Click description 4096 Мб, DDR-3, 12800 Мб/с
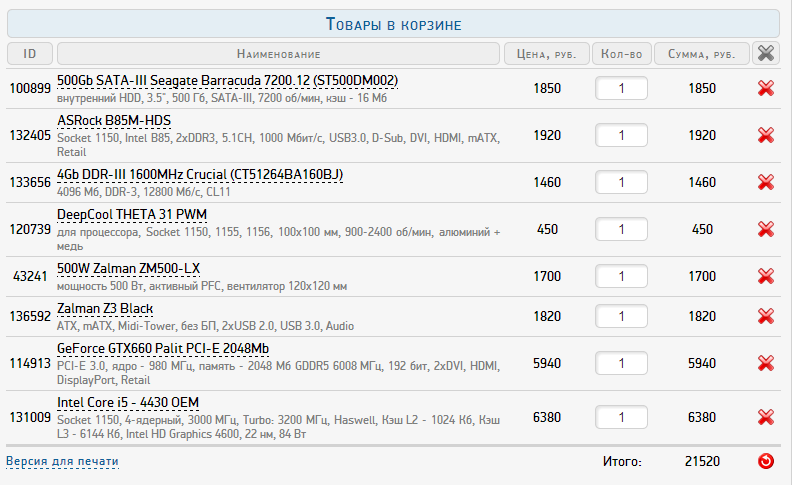The image size is (800, 485). point(143,192)
